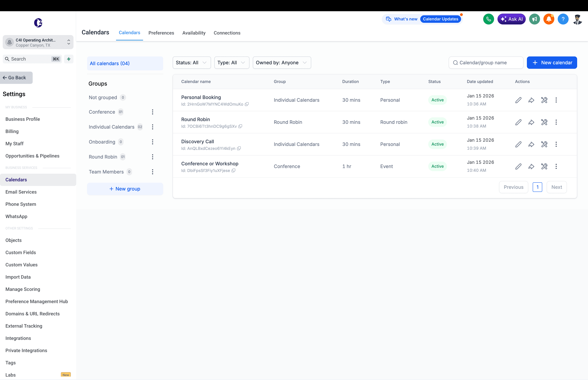Open the megaphone announcements icon
Viewport: 588px width, 380px height.
click(534, 19)
